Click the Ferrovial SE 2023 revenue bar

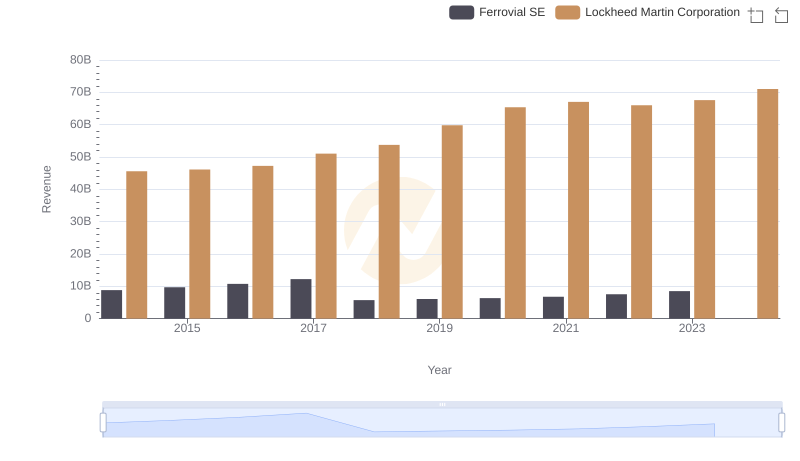679,305
